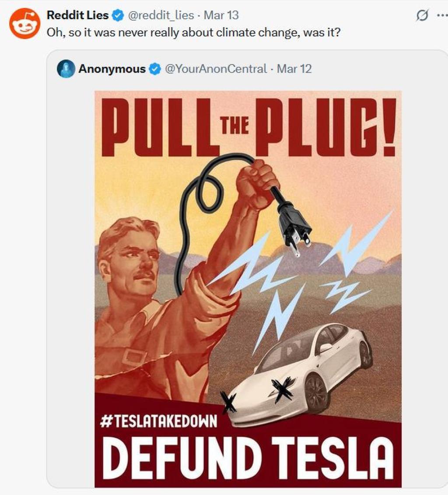Open the Anonymous display name
The width and height of the screenshot is (448, 495).
(112, 69)
